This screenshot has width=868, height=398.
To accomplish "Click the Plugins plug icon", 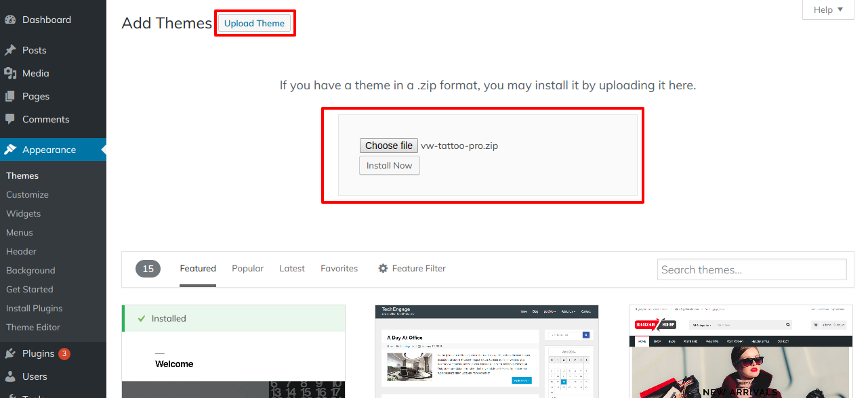I will tap(10, 353).
